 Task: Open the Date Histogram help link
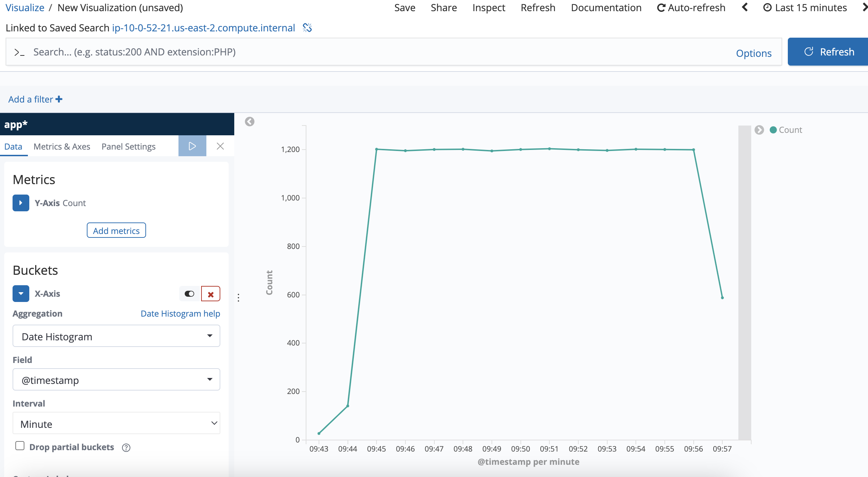click(180, 314)
